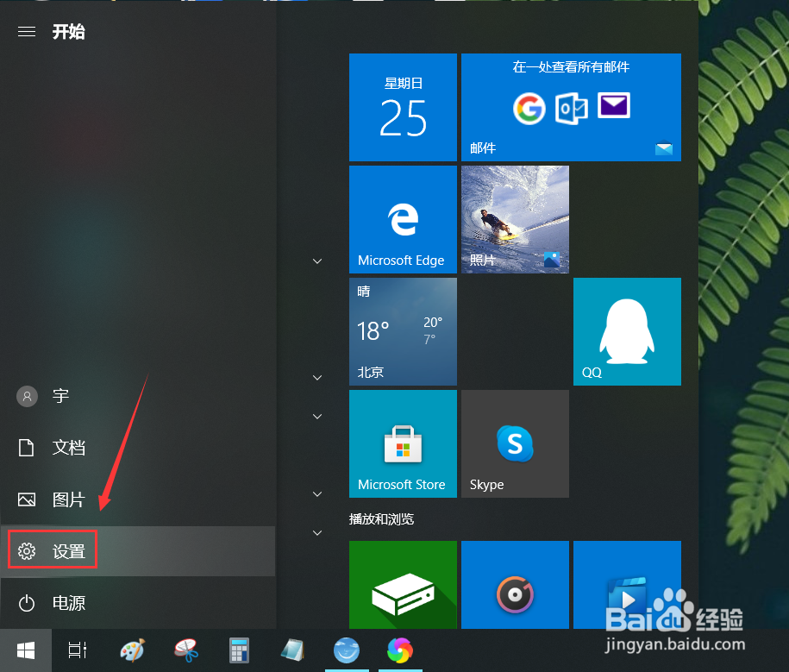789x672 pixels.
Task: Open Calculator from the taskbar
Action: (239, 650)
